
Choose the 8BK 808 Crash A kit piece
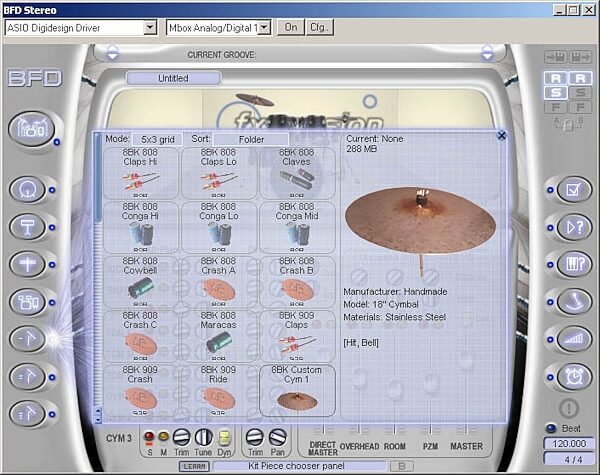pos(218,282)
